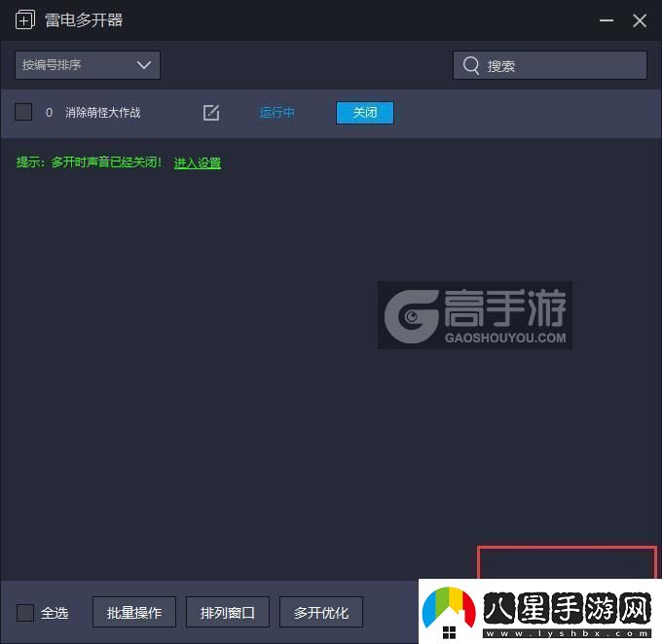Click the instance number 0
662x644 pixels.
pos(49,113)
